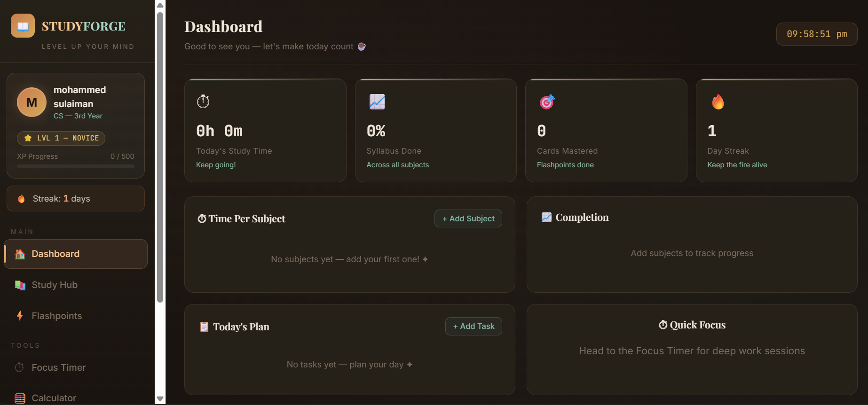This screenshot has width=868, height=405.
Task: Click the chart icon on Syllabus Done card
Action: tap(377, 101)
